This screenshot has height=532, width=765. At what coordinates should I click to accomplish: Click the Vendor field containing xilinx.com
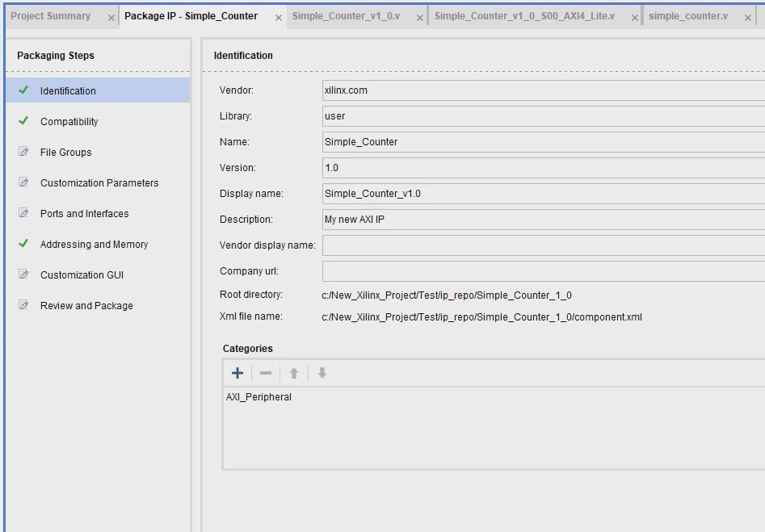pyautogui.click(x=544, y=90)
